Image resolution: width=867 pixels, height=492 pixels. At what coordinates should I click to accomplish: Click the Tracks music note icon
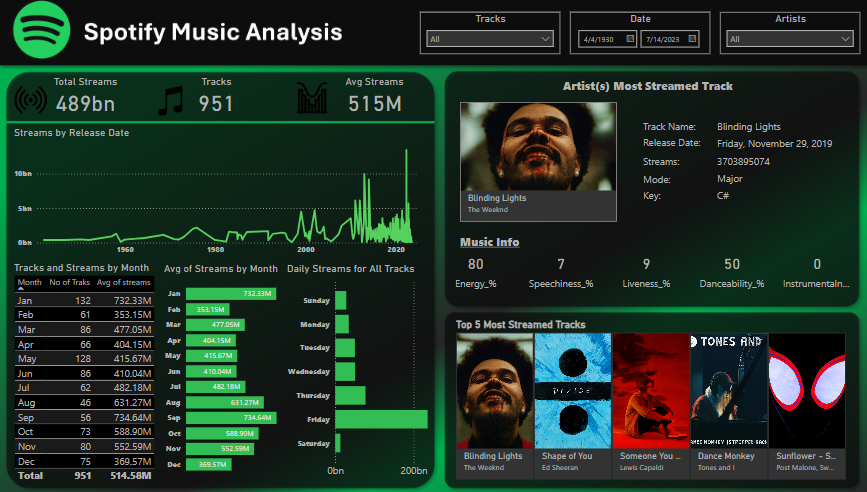[171, 101]
